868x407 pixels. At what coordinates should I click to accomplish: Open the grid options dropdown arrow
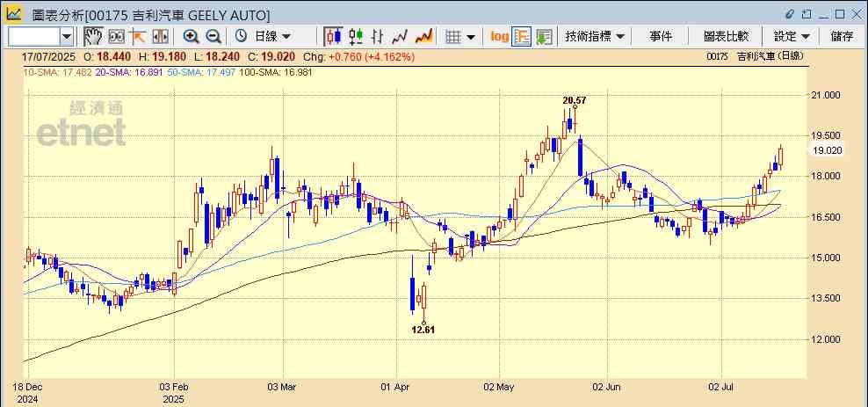(x=471, y=37)
